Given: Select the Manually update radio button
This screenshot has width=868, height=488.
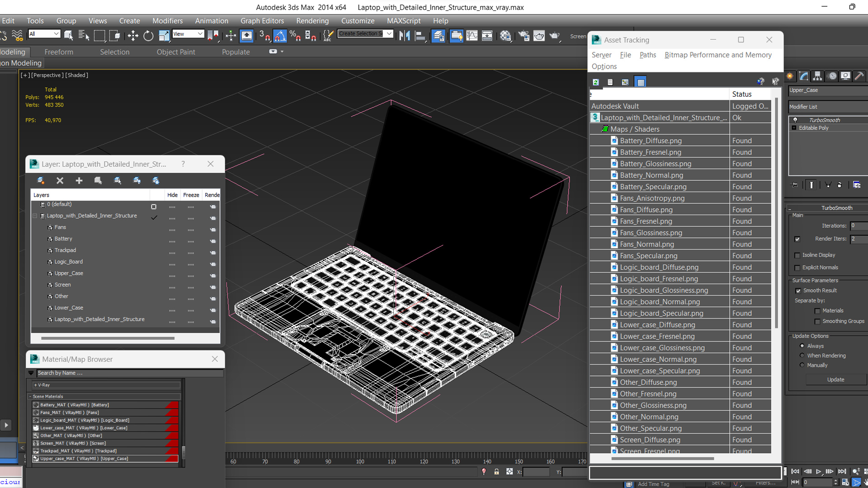Looking at the screenshot, I should coord(802,365).
